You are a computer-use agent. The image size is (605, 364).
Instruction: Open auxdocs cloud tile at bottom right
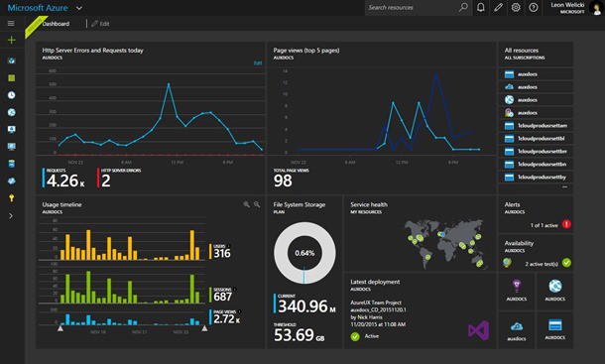tap(517, 330)
